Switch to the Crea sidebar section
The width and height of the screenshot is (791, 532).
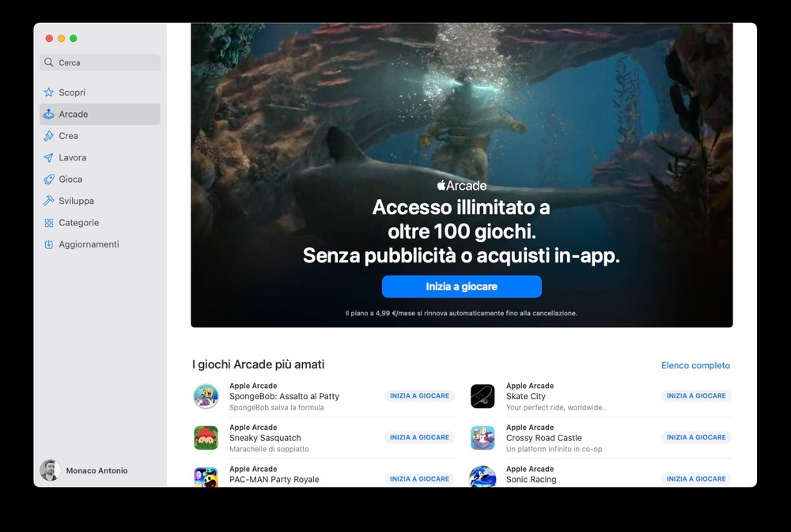pos(69,136)
